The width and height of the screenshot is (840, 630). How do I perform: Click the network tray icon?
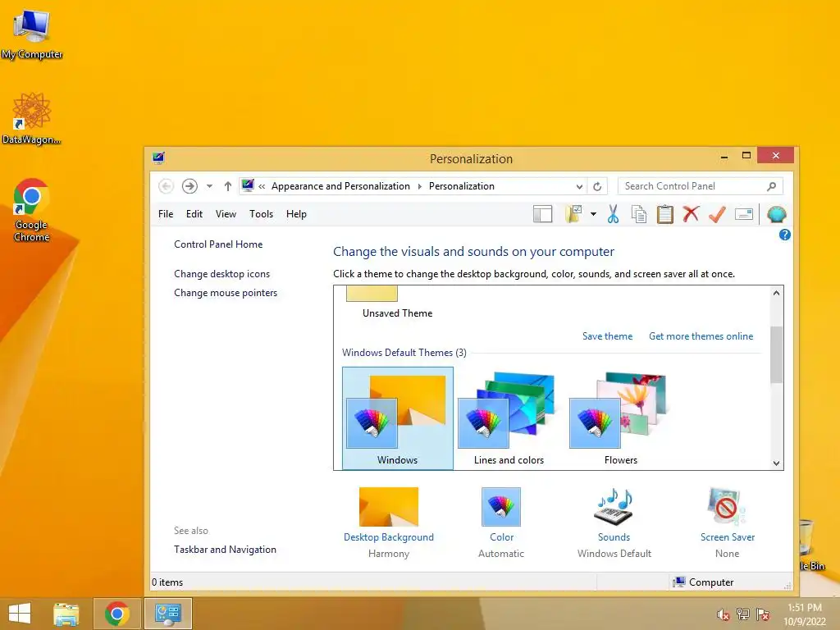point(743,614)
